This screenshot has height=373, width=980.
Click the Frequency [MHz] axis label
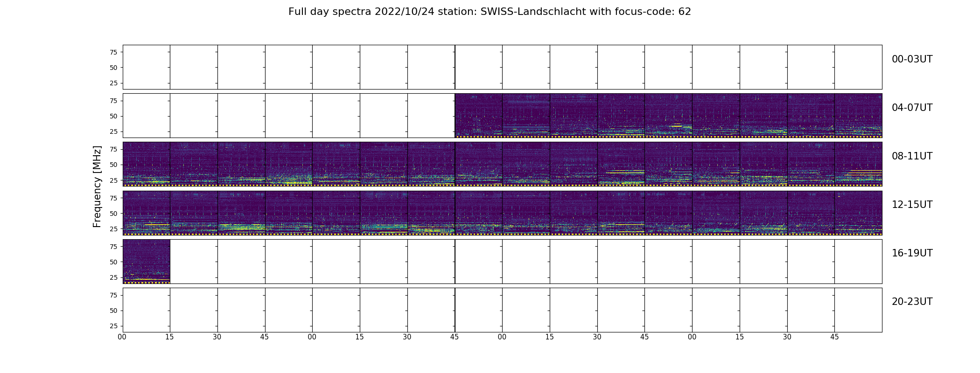(97, 186)
